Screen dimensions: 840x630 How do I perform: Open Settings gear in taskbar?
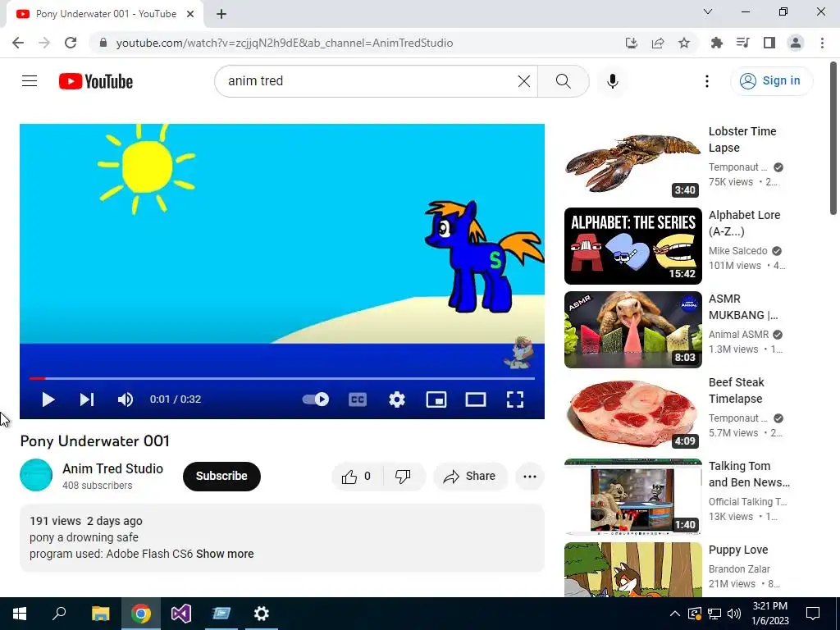tap(262, 614)
